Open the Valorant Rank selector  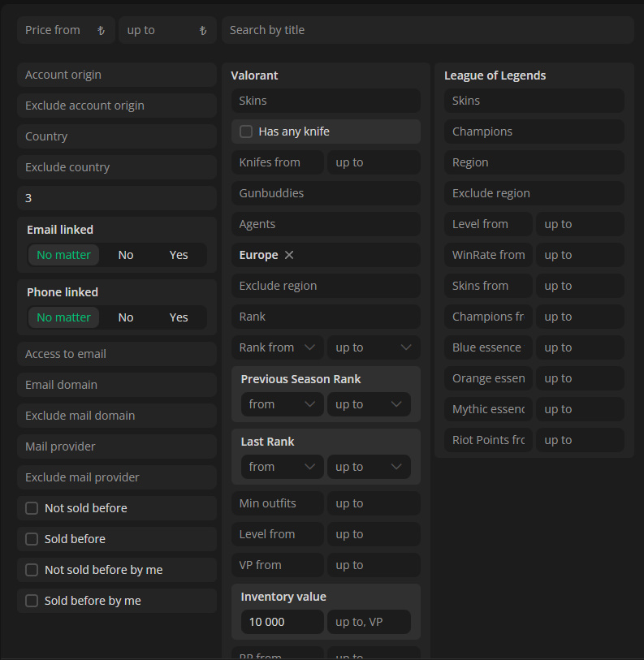coord(326,317)
